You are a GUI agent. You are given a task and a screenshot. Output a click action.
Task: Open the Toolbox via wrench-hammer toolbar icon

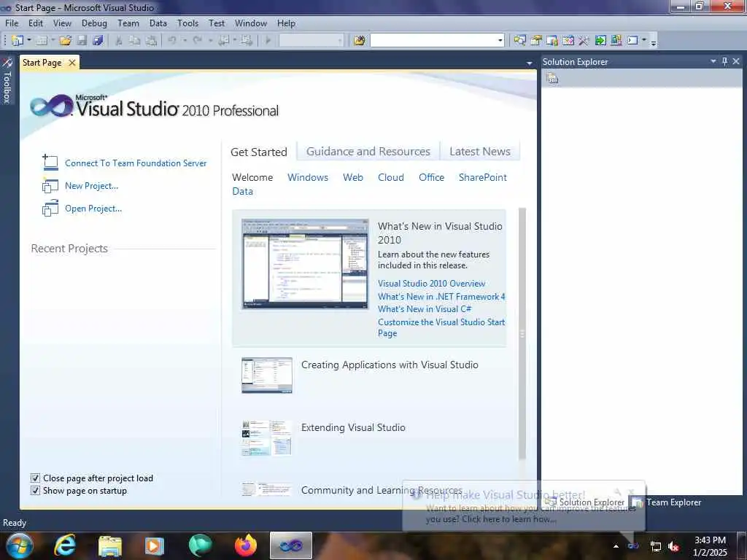point(584,41)
